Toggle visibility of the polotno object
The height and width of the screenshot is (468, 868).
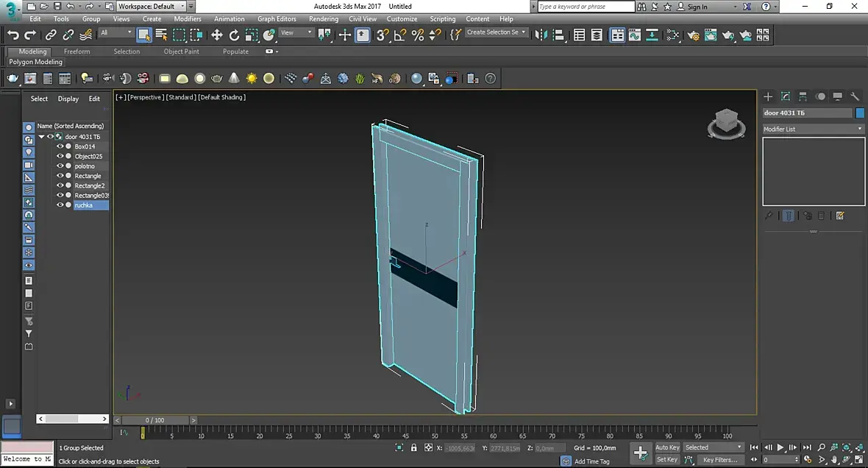point(60,166)
